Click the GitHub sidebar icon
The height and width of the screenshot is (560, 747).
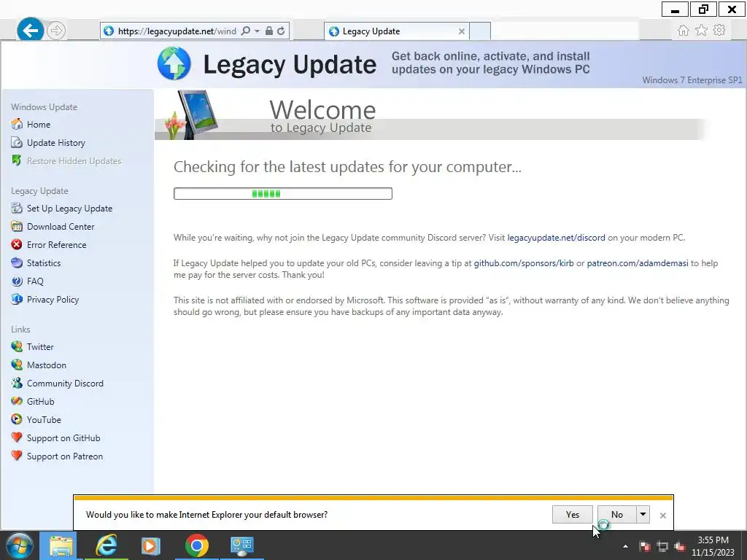point(17,401)
